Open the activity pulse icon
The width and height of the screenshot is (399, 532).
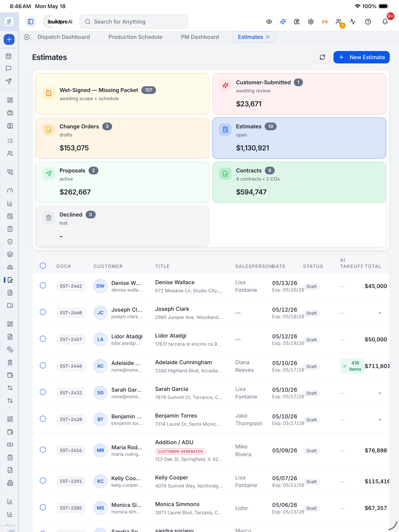pos(353,22)
